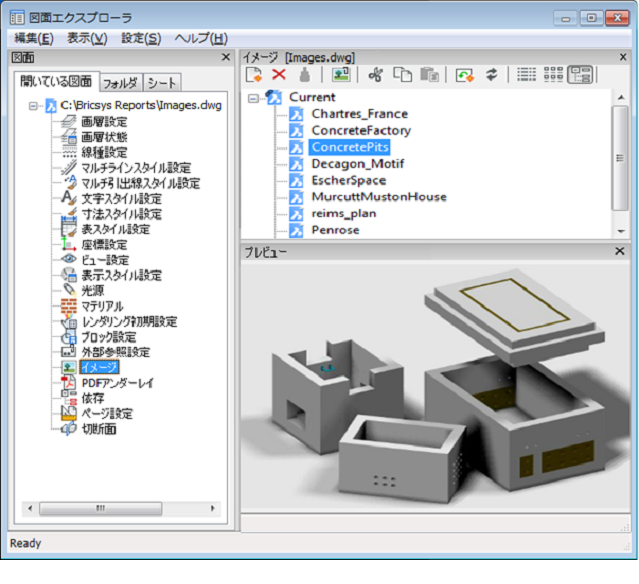Viewport: 639px width, 584px height.
Task: Click the マルチ引出線スタイル設定 icon
Action: [70, 183]
